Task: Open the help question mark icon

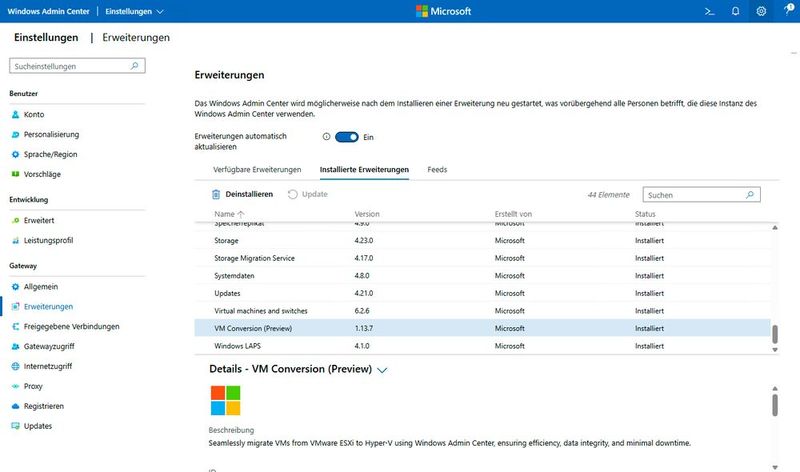Action: pos(788,10)
